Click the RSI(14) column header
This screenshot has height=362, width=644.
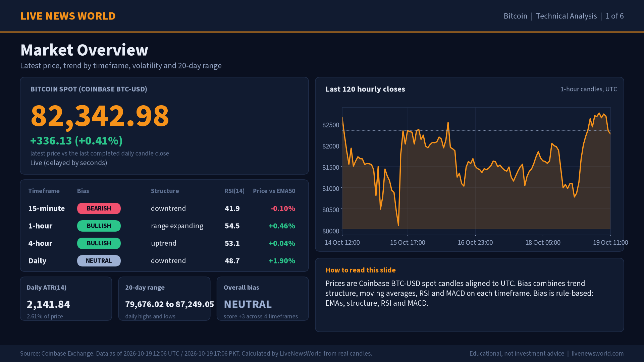[x=234, y=191]
